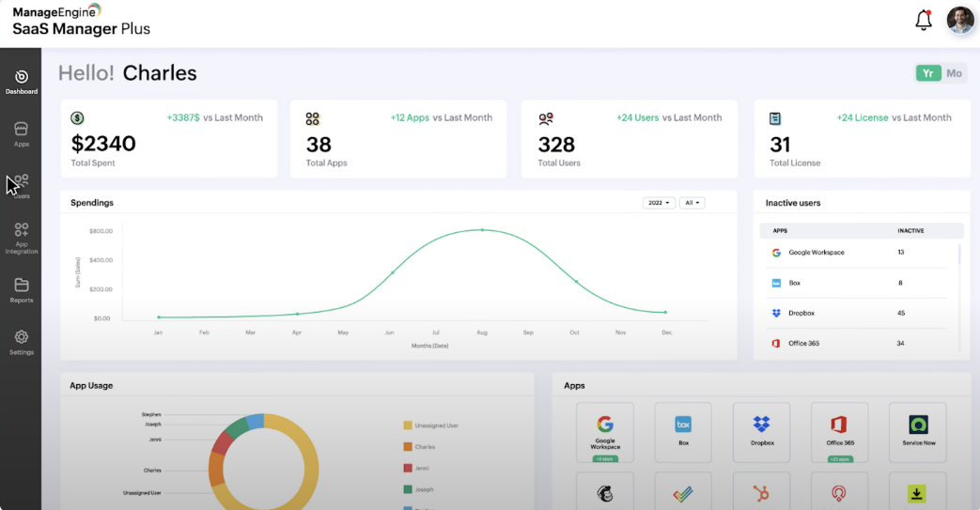The image size is (980, 510).
Task: Open the user profile avatar
Action: [x=960, y=20]
